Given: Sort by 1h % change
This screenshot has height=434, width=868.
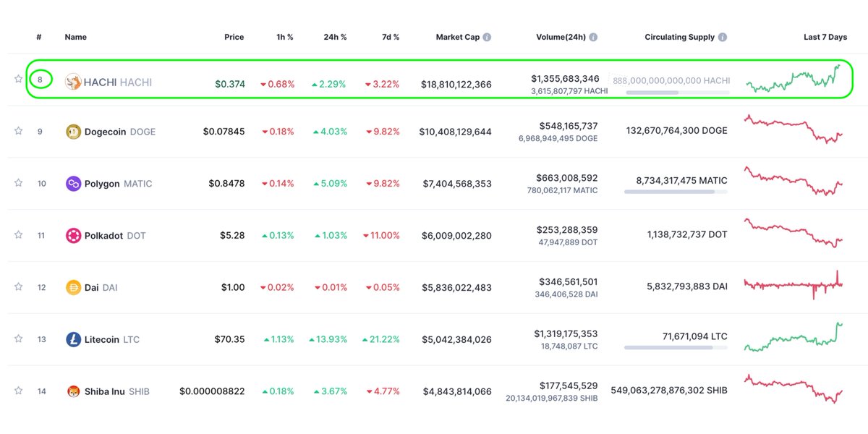Looking at the screenshot, I should coord(284,37).
